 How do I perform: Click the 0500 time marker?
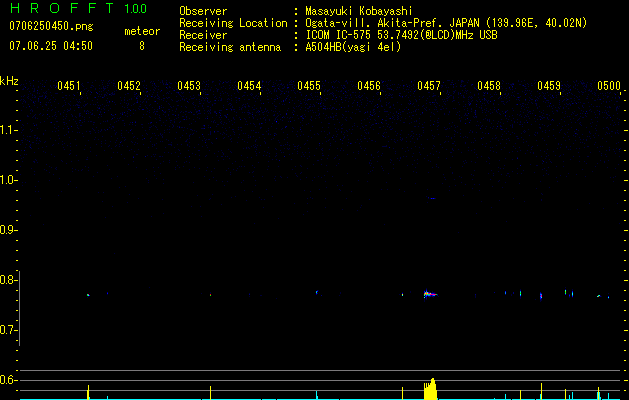pos(609,86)
